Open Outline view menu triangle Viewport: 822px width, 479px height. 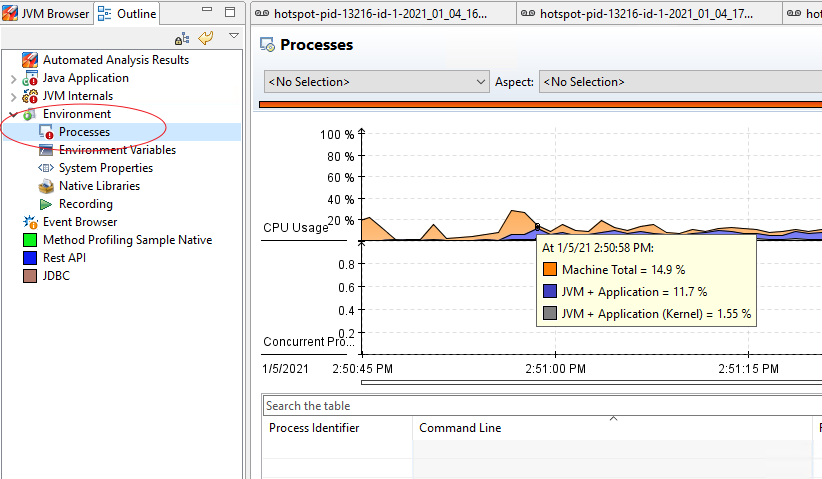(x=234, y=36)
